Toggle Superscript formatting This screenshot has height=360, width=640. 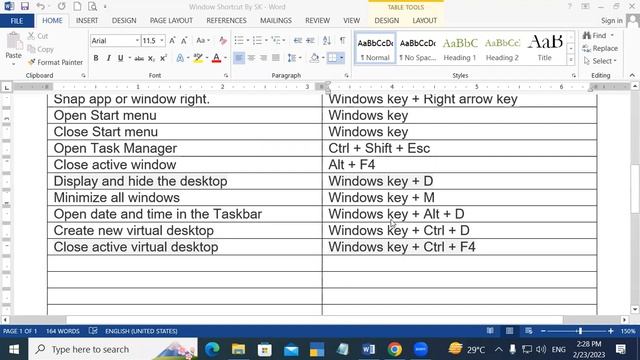tap(163, 58)
